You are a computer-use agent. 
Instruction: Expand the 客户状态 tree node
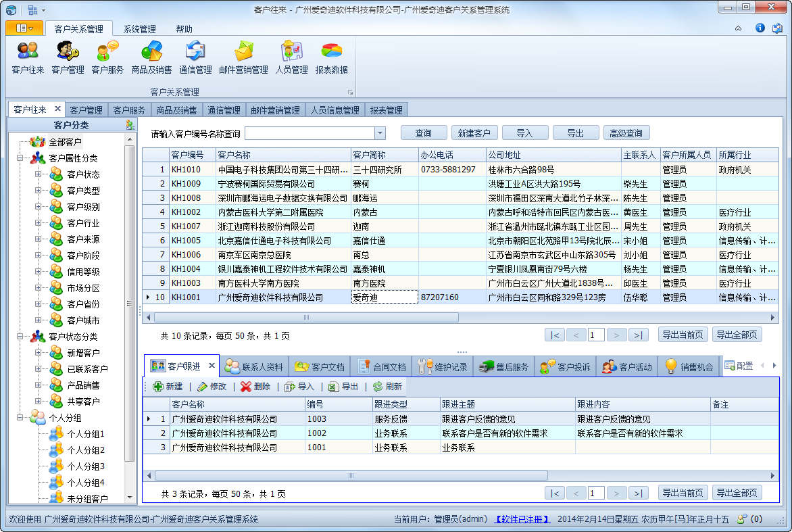pyautogui.click(x=39, y=174)
